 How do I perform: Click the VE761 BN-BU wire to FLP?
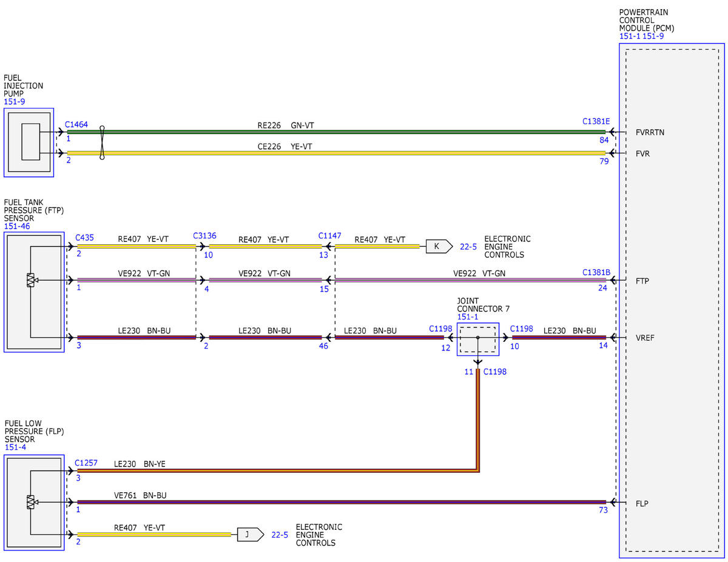point(342,502)
